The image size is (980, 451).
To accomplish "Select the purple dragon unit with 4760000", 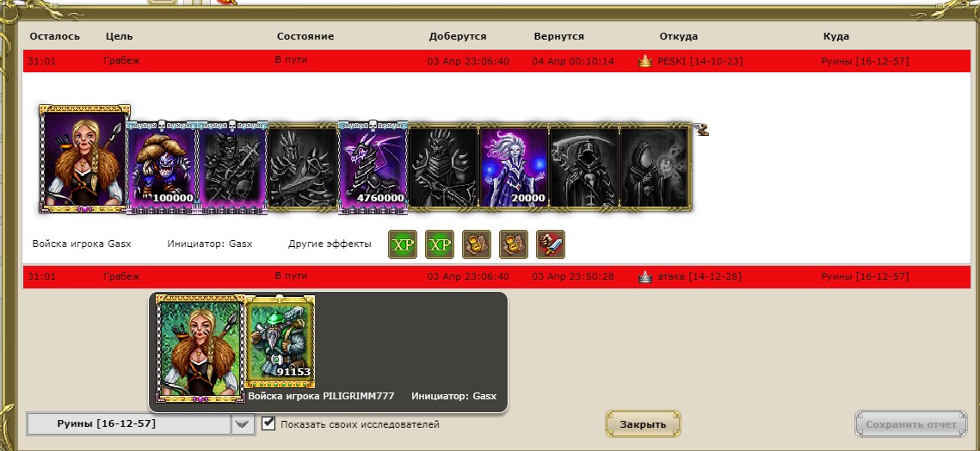I will pos(373,167).
